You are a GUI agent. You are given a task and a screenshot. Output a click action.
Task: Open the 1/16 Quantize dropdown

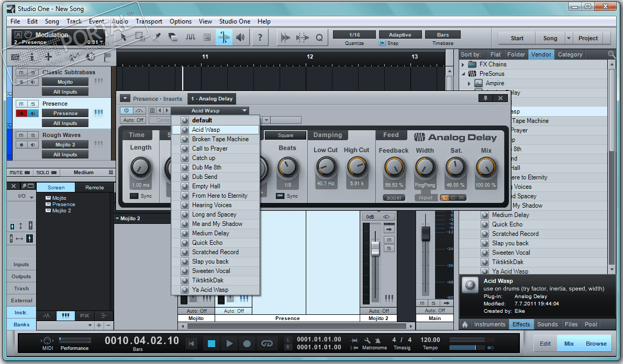click(x=354, y=35)
